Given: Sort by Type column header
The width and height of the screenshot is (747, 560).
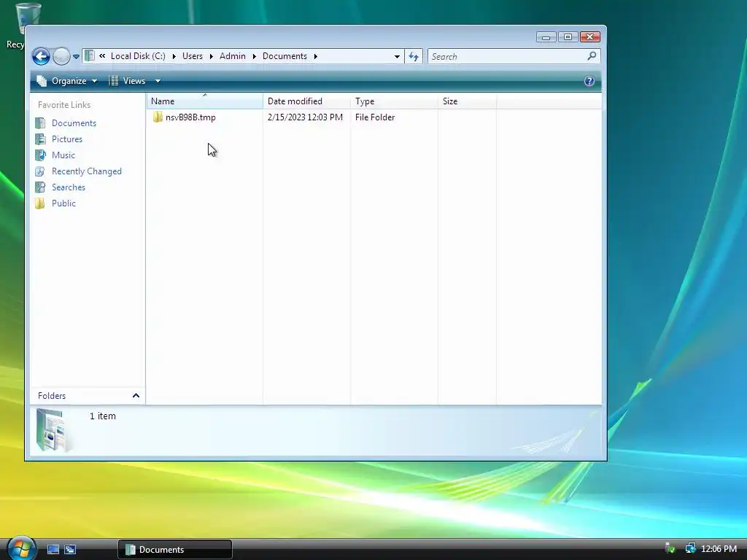Looking at the screenshot, I should 394,101.
